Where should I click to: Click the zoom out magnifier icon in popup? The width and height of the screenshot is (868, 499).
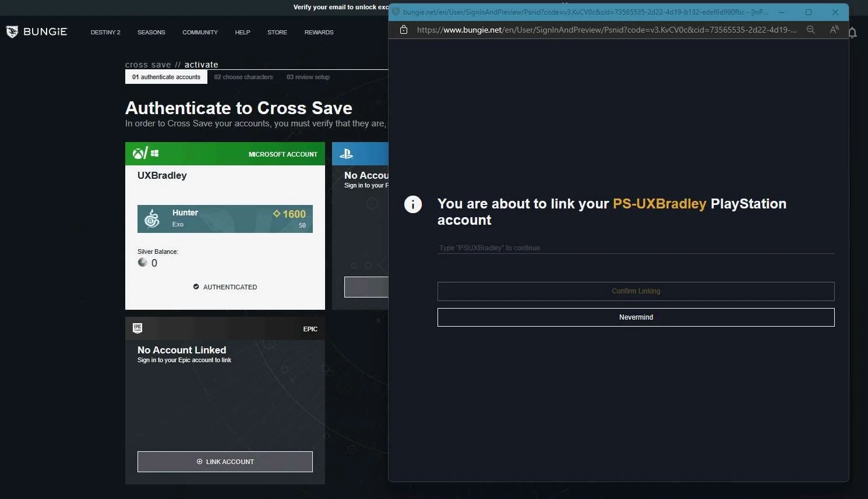(x=810, y=30)
